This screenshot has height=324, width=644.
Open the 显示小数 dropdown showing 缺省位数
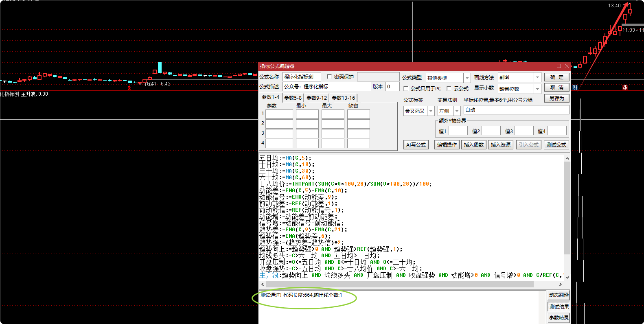click(x=537, y=89)
